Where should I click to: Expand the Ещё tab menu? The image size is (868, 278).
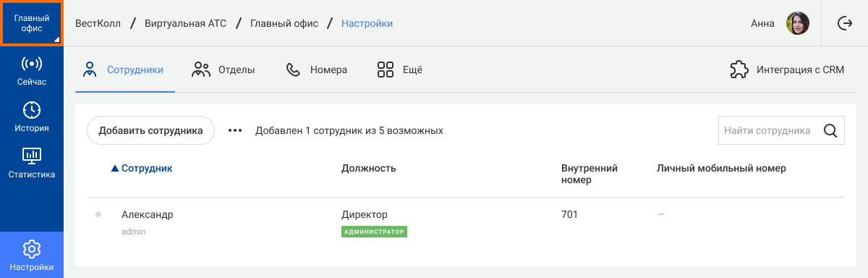click(399, 70)
